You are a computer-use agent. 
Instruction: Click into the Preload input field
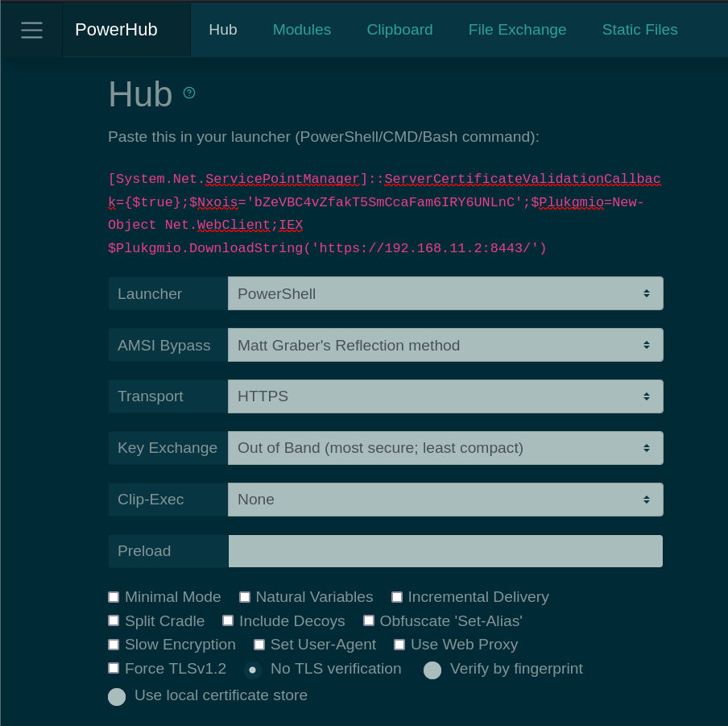445,551
